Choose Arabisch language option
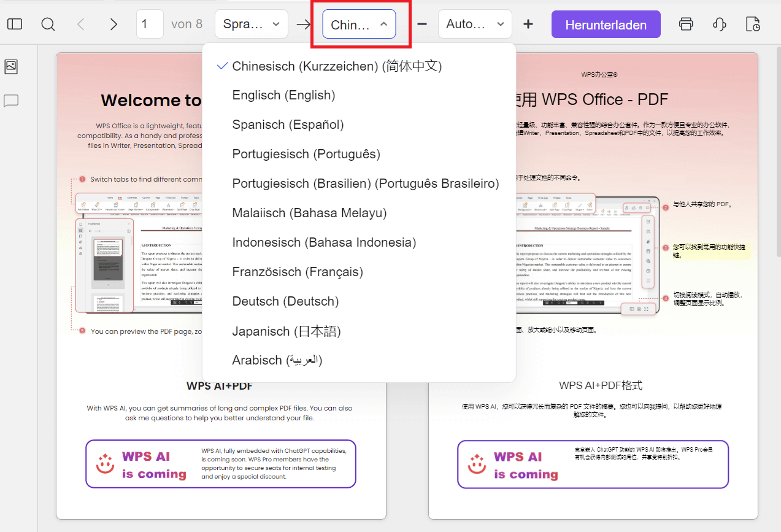The height and width of the screenshot is (532, 781). 359,360
